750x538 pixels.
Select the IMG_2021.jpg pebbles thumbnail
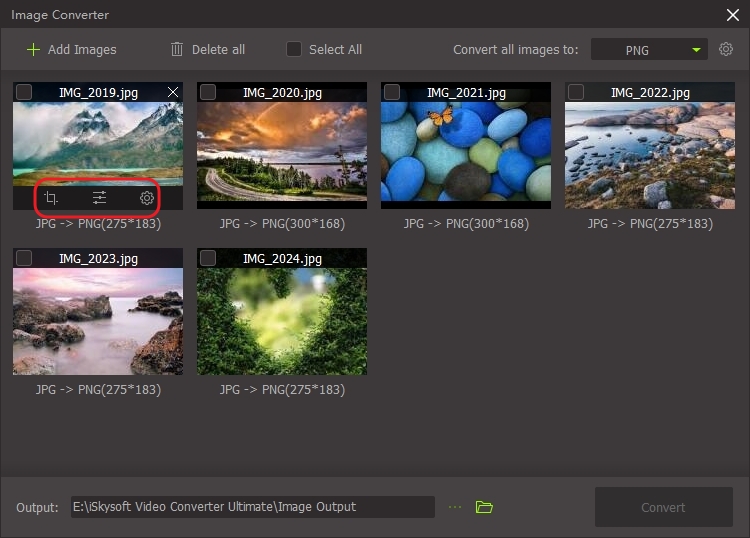point(465,150)
